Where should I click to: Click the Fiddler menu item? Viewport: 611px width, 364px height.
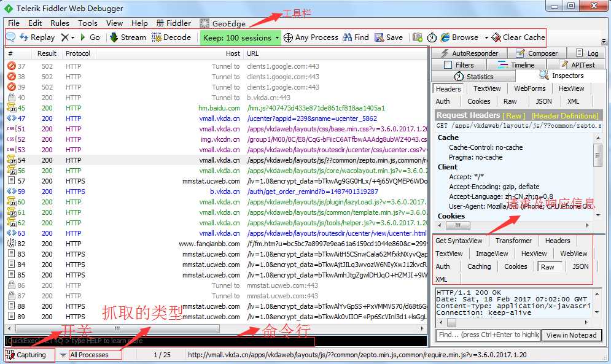(x=174, y=23)
